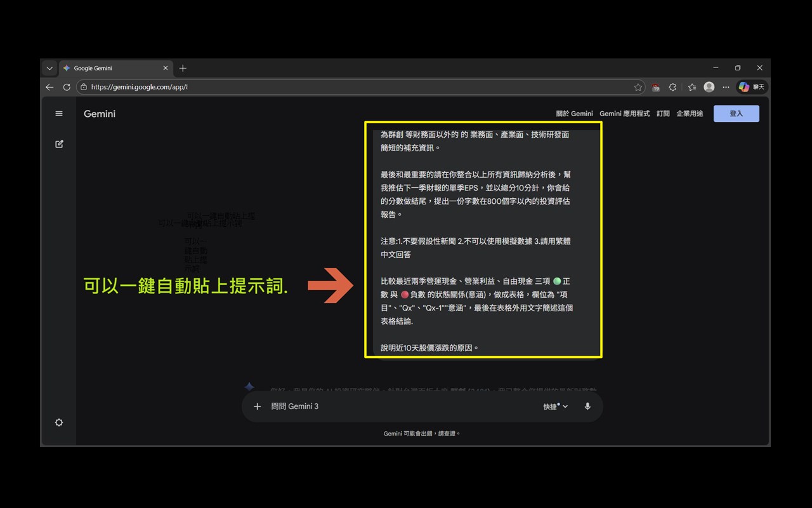Open the browser favorites list icon
The width and height of the screenshot is (812, 508).
(691, 87)
